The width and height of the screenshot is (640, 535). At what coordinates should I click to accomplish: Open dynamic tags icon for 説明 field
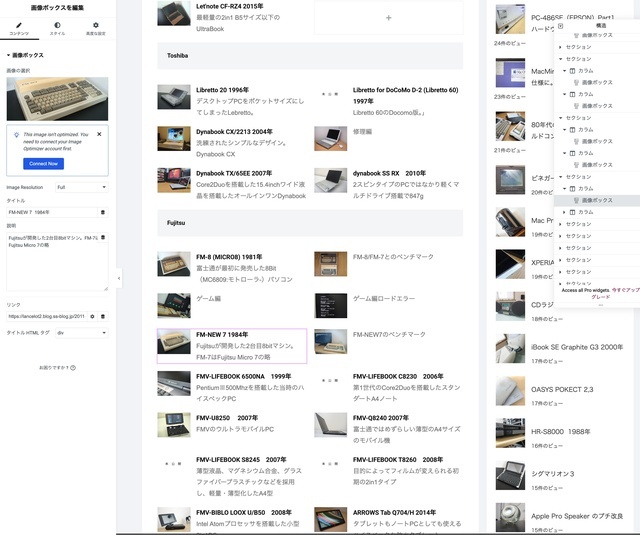click(x=103, y=238)
